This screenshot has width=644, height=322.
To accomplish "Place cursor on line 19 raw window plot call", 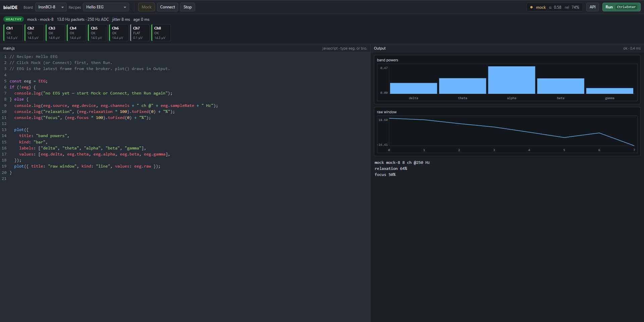I will 87,166.
